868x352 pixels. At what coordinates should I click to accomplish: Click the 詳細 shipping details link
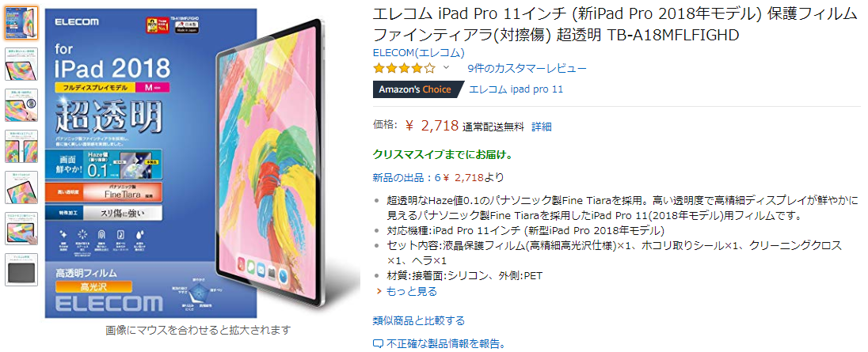point(542,127)
